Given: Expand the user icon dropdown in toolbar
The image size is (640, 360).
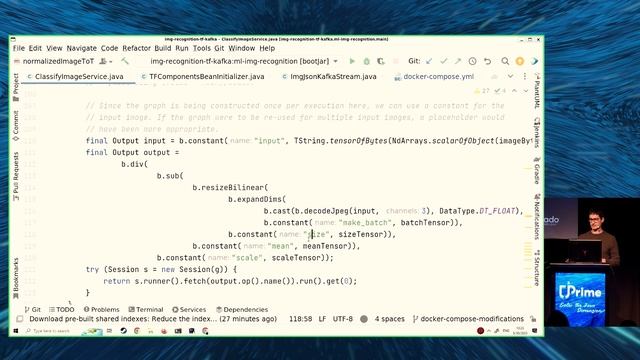Looking at the screenshot, I should coord(106,61).
